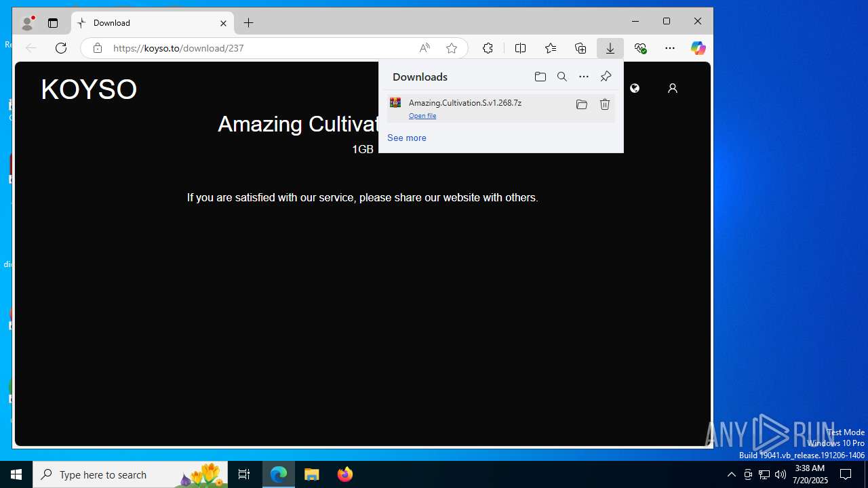Open Collections icon

[x=580, y=48]
